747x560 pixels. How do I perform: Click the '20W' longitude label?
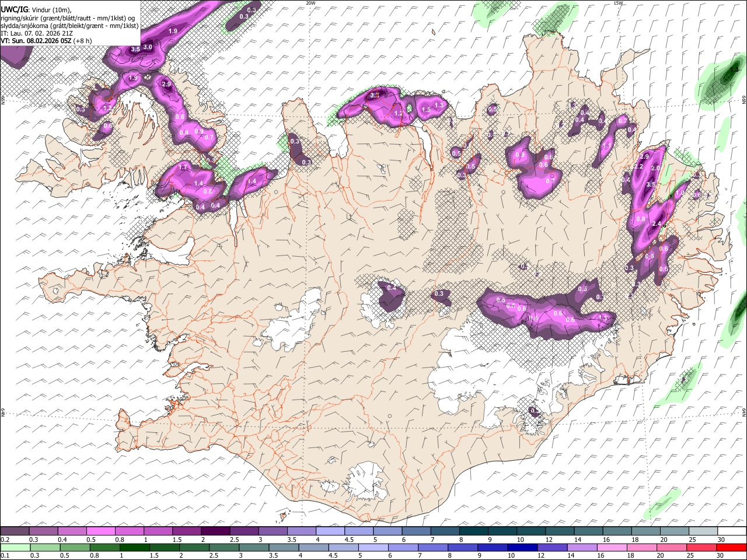pos(310,3)
